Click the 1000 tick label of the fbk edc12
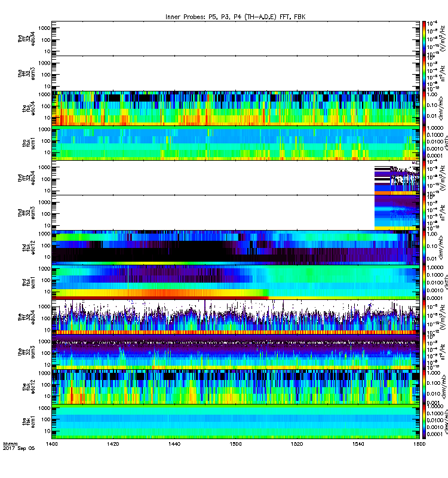Screen dimensions: 448x478 [x=44, y=373]
